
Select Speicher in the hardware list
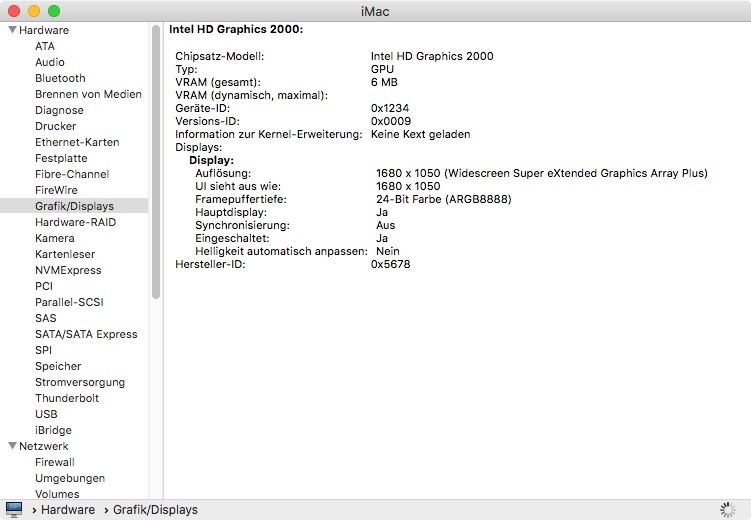coord(60,366)
